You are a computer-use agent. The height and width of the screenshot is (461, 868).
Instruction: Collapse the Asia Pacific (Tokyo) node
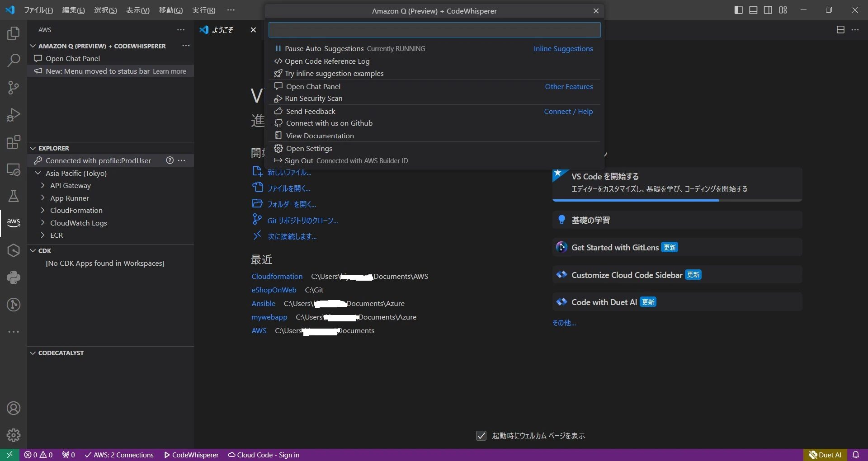click(x=38, y=173)
